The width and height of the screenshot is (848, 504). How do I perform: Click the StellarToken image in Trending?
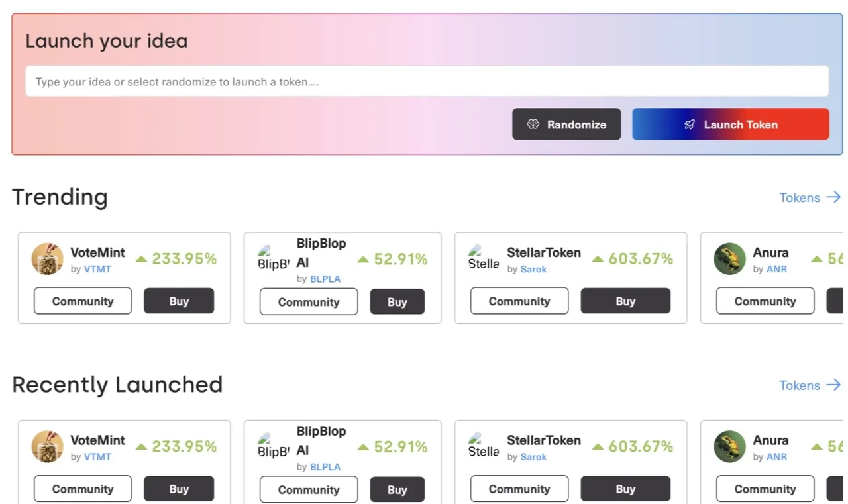pos(484,258)
